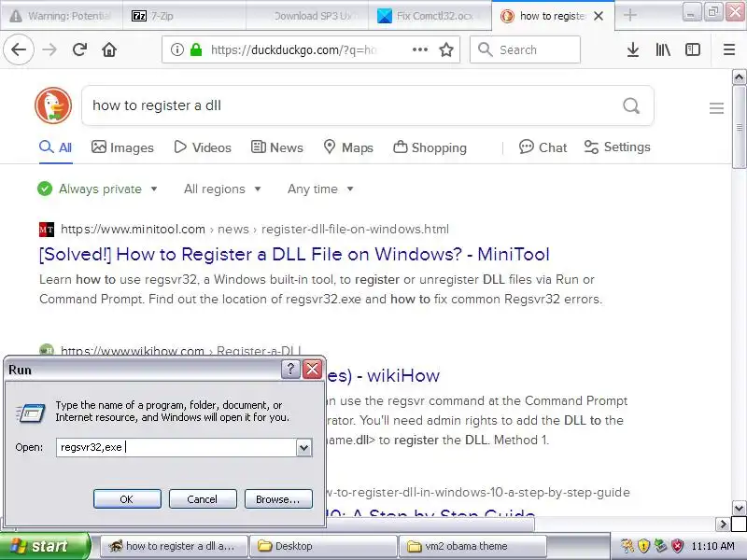Screen dimensions: 747x560
Task: Select the News search category
Action: tap(276, 147)
